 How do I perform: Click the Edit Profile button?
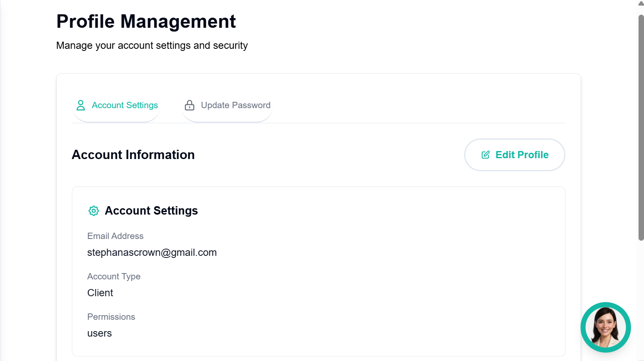point(514,154)
